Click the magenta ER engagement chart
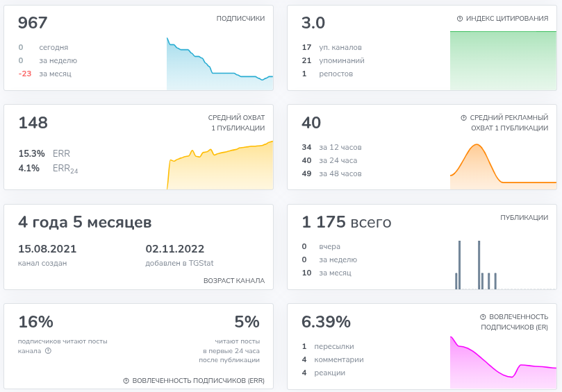This screenshot has width=562, height=392. [503, 362]
